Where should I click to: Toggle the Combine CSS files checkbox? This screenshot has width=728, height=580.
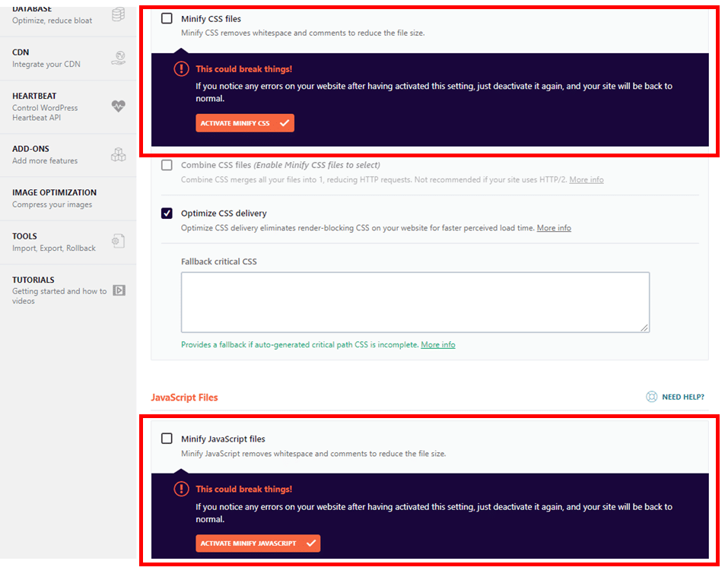click(x=167, y=165)
